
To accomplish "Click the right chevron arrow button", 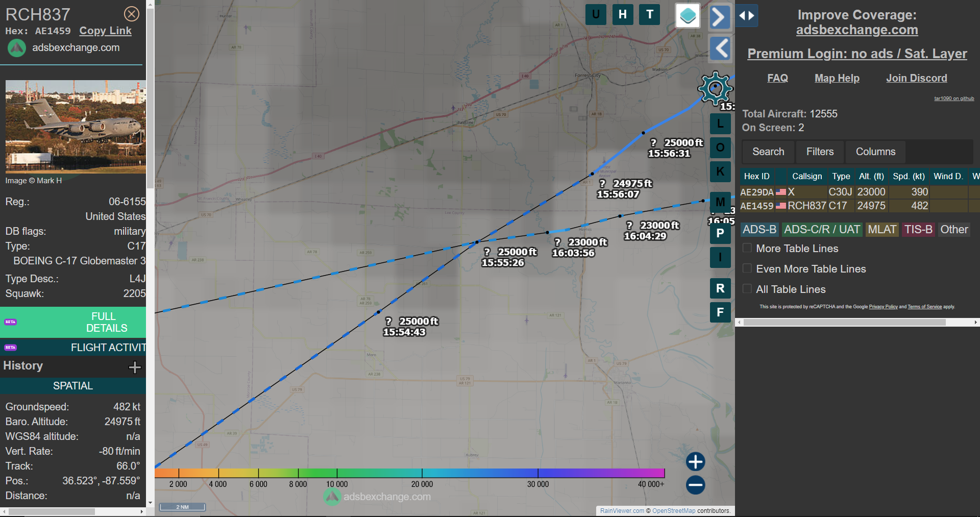I will click(720, 17).
